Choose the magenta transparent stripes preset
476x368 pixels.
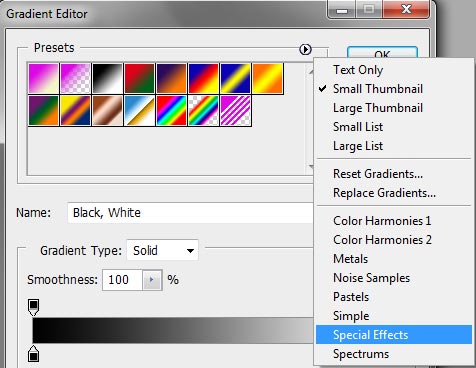click(235, 111)
